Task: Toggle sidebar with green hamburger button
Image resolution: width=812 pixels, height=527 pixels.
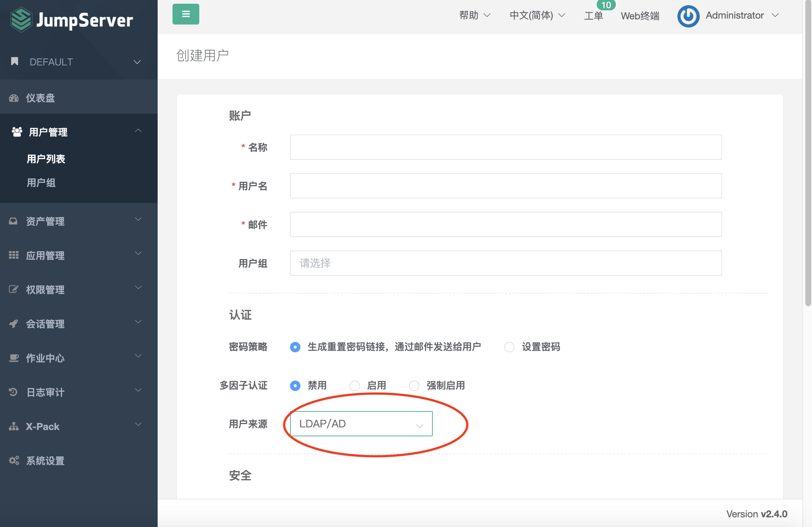Action: coord(186,14)
